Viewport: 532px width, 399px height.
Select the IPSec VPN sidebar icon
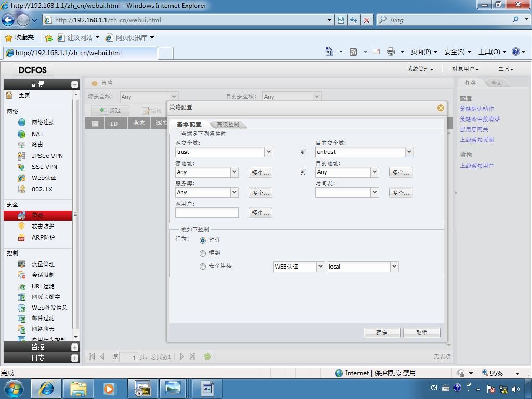[x=22, y=156]
